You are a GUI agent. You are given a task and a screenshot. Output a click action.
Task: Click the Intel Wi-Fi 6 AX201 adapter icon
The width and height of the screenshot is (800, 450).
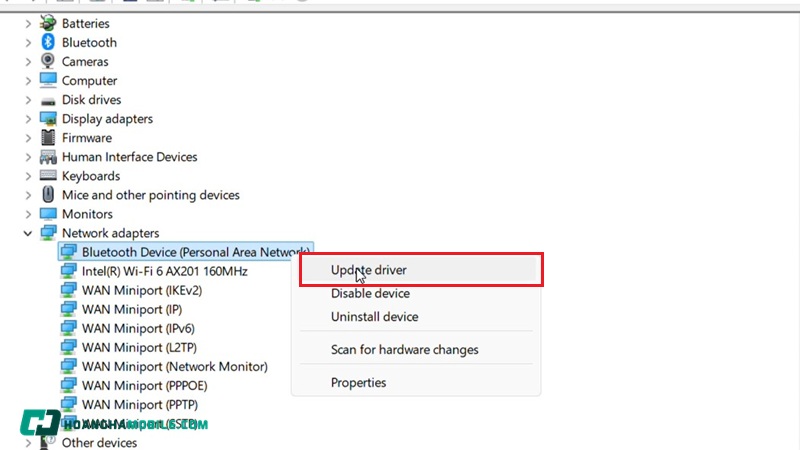click(x=68, y=271)
